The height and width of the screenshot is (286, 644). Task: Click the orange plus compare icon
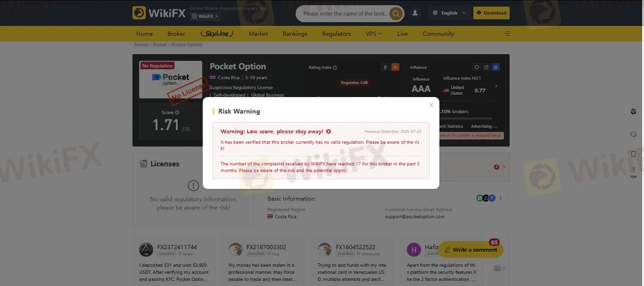pos(395,67)
